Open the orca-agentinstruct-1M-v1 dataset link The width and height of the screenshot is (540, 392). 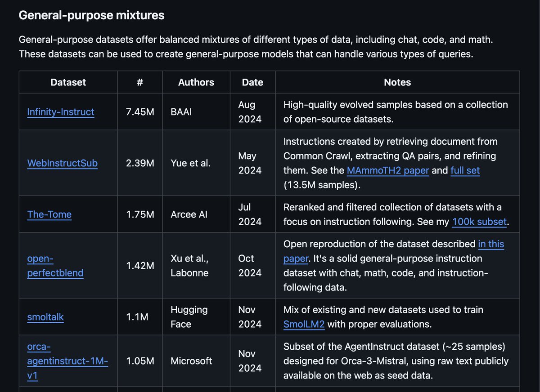click(67, 361)
